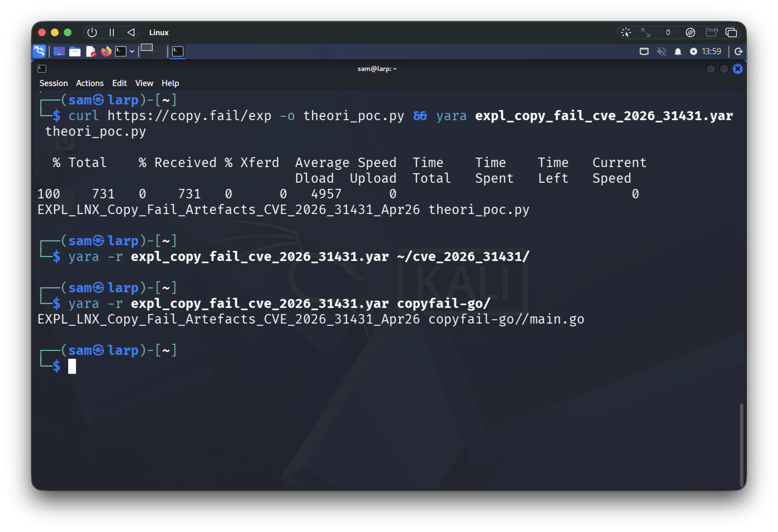Click the VM power button

pos(92,32)
